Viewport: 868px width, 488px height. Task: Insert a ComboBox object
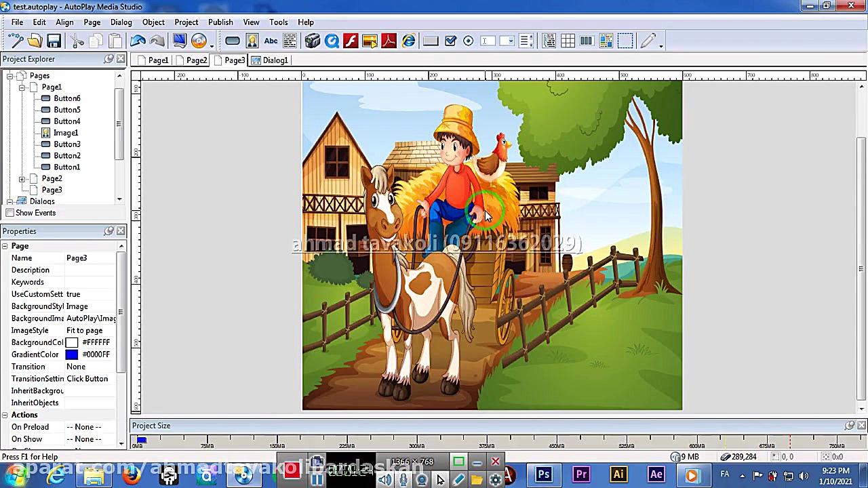pos(506,41)
